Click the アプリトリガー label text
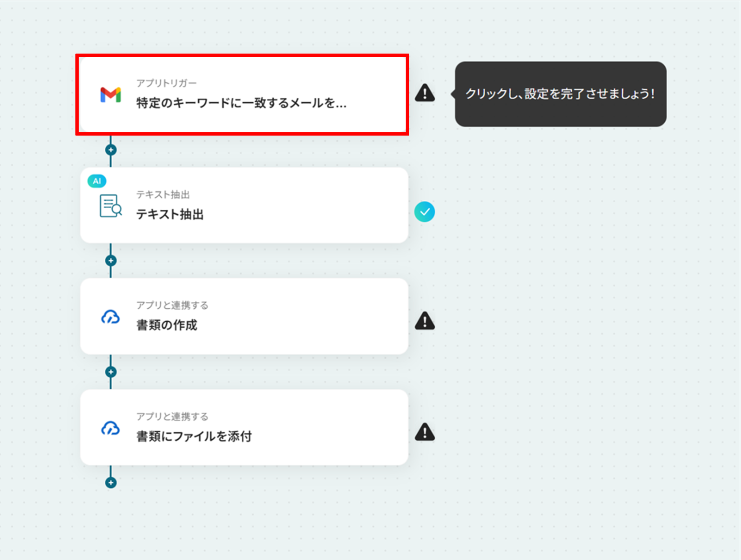Screen dimensions: 741x560 [166, 83]
